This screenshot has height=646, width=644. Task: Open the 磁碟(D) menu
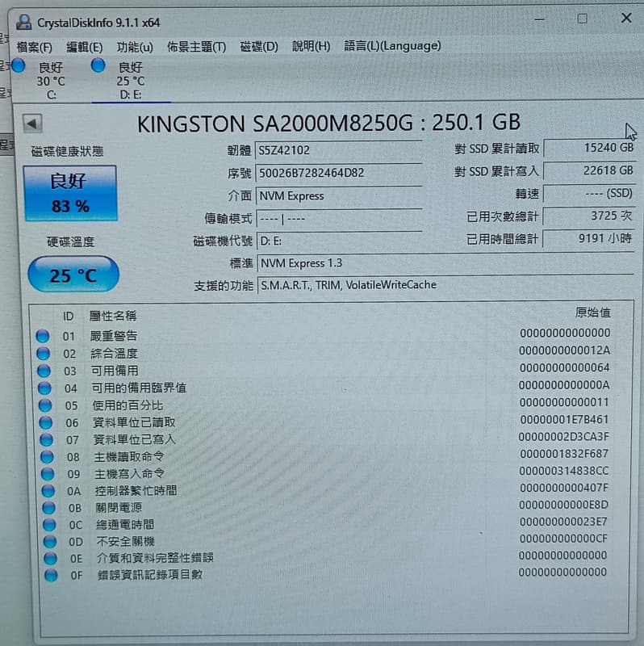pyautogui.click(x=258, y=47)
